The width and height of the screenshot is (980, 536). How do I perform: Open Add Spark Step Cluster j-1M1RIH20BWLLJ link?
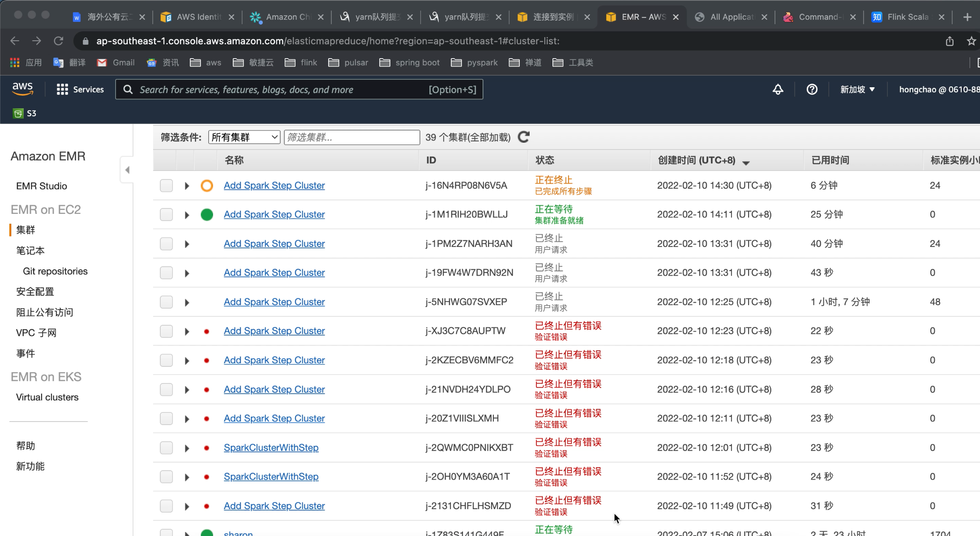274,214
